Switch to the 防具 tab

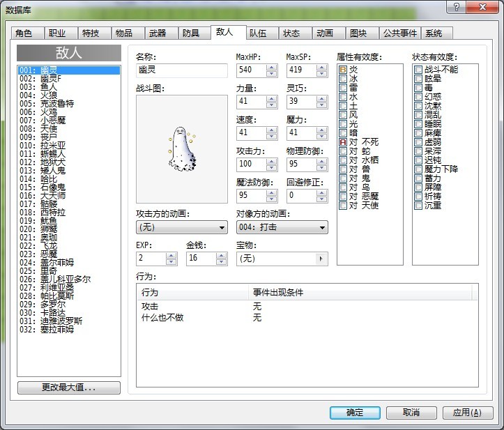point(194,33)
